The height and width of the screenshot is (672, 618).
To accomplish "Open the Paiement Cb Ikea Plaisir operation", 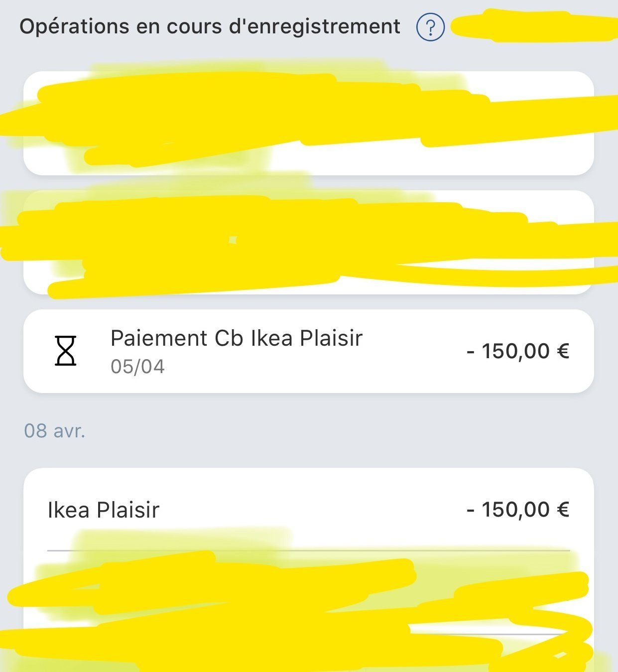I will coord(309,351).
